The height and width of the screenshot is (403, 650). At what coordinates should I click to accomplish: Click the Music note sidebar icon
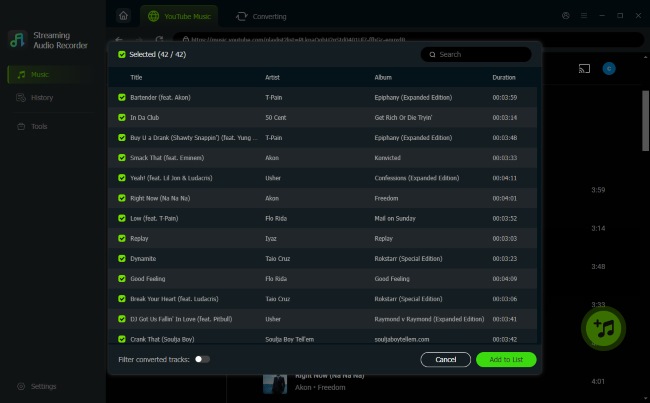point(21,75)
